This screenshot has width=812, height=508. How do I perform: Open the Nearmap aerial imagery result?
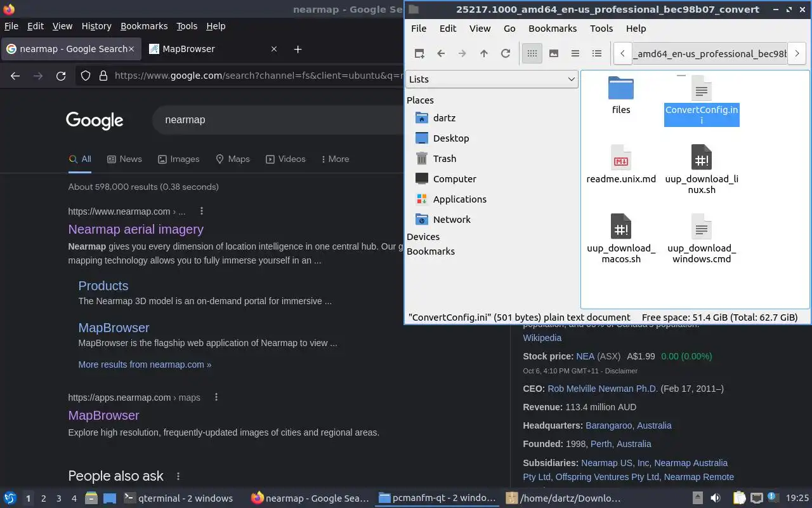[x=136, y=229]
